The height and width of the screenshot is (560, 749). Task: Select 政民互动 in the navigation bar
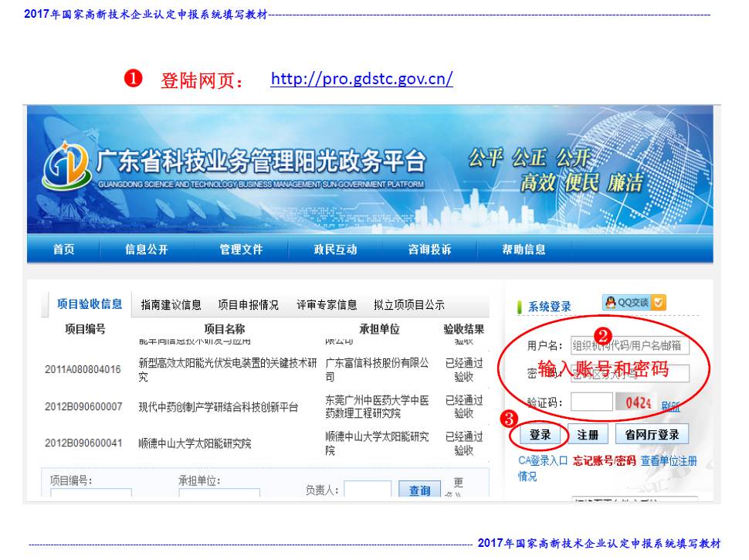pos(335,249)
